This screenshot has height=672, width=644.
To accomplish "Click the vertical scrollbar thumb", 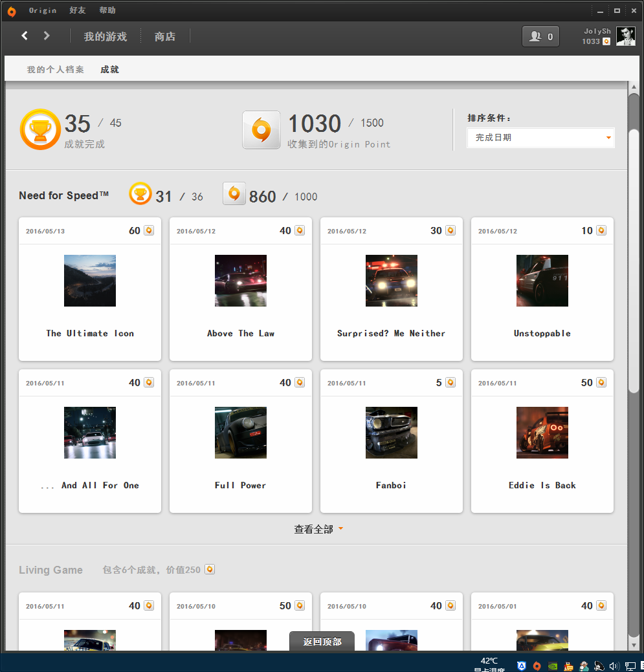I will 634,261.
